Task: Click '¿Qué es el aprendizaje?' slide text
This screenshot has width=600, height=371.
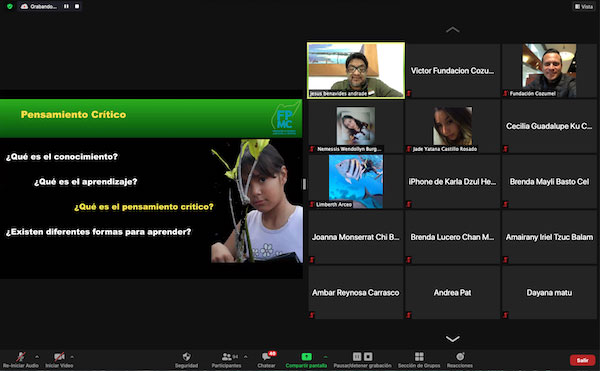Action: [85, 182]
